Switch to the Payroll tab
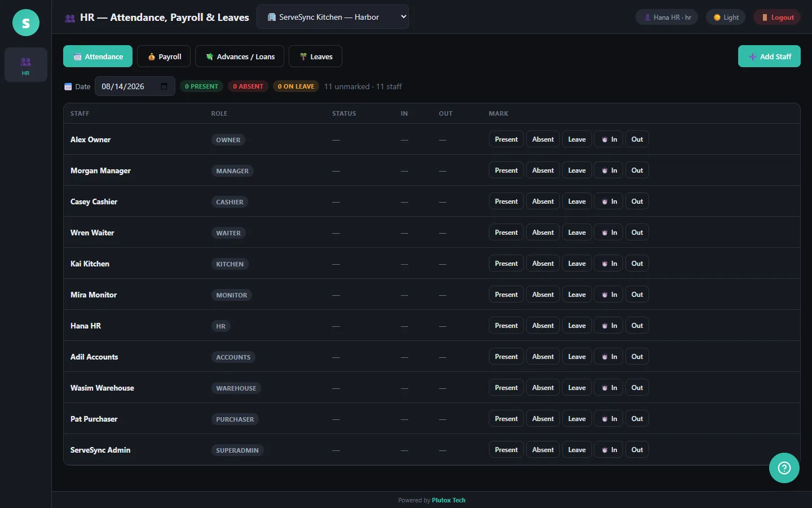This screenshot has height=508, width=812. click(x=164, y=56)
